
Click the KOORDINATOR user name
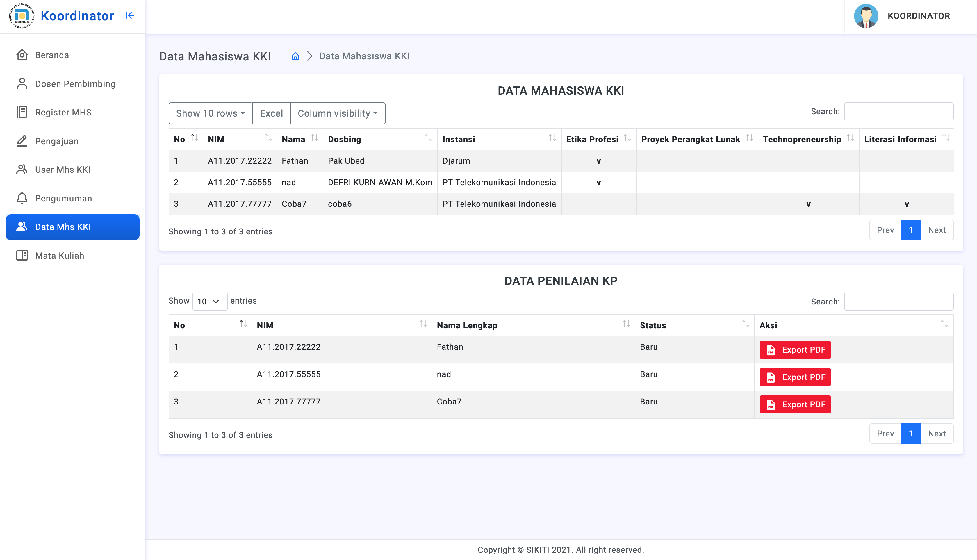click(919, 16)
